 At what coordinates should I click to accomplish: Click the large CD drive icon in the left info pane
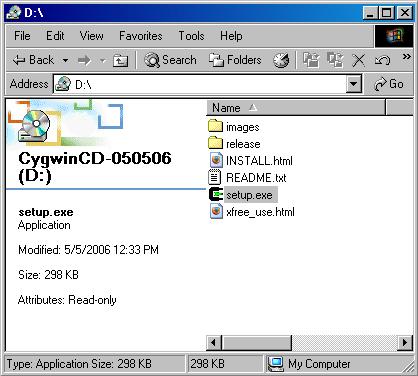(x=34, y=126)
